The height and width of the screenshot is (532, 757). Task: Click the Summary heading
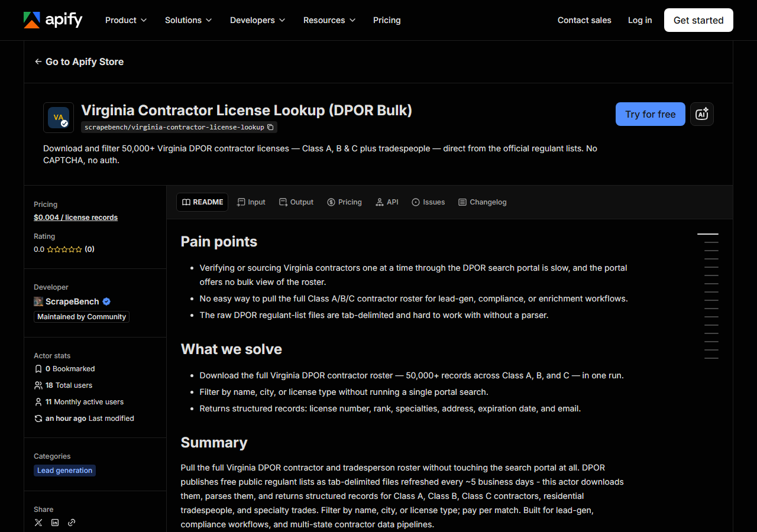[x=214, y=443]
